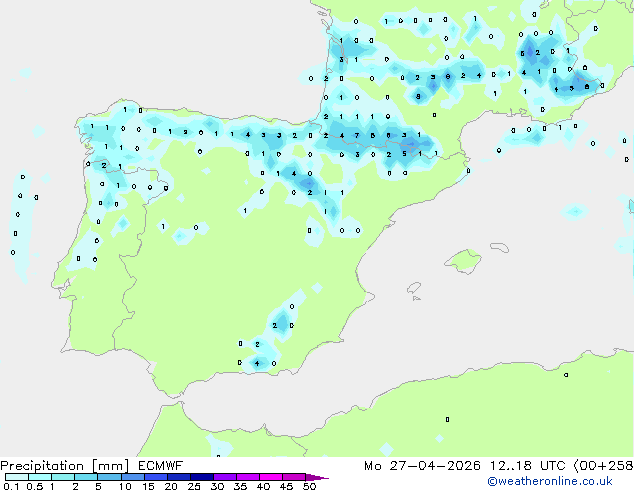Click the Ibiza island outline

click(414, 288)
